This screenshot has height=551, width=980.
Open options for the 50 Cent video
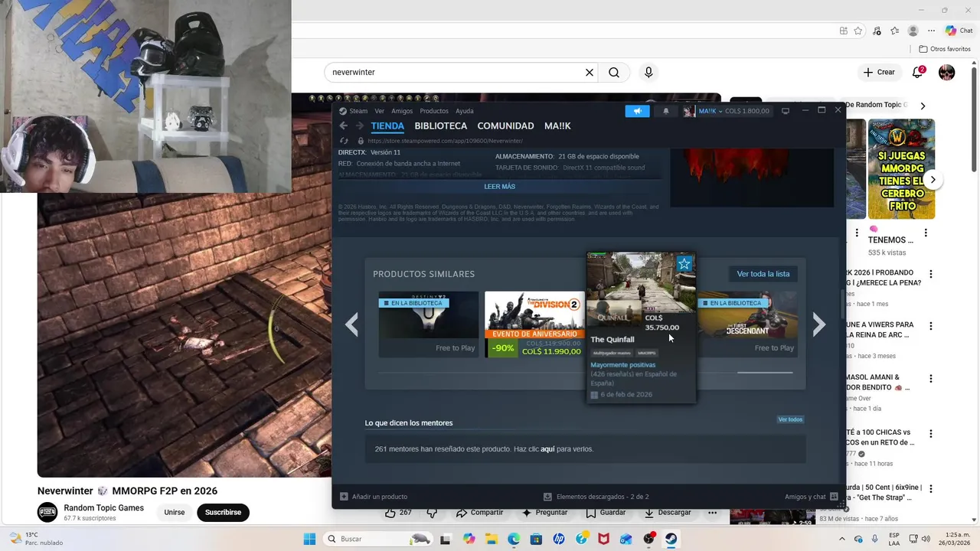click(x=931, y=488)
